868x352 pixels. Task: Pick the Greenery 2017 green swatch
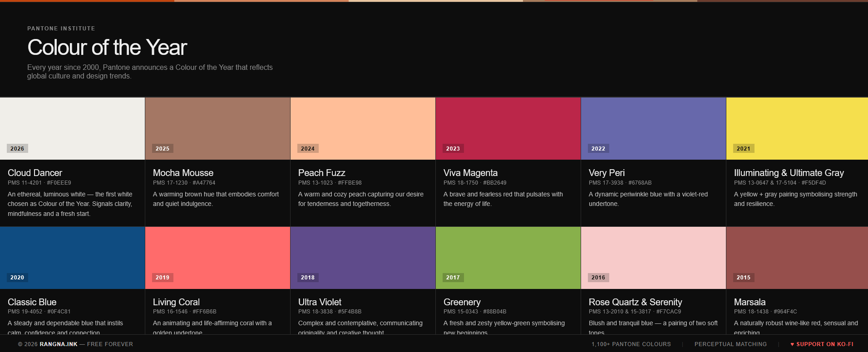508,258
